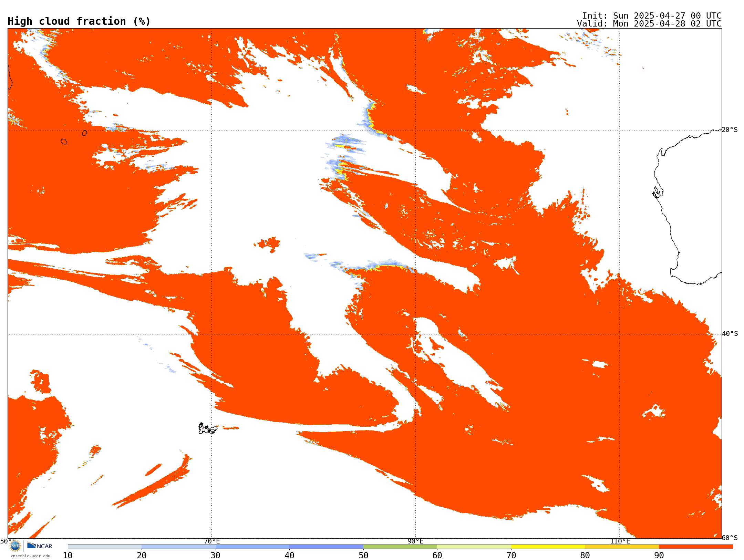
Task: Click the 70°E longitude label
Action: click(212, 541)
